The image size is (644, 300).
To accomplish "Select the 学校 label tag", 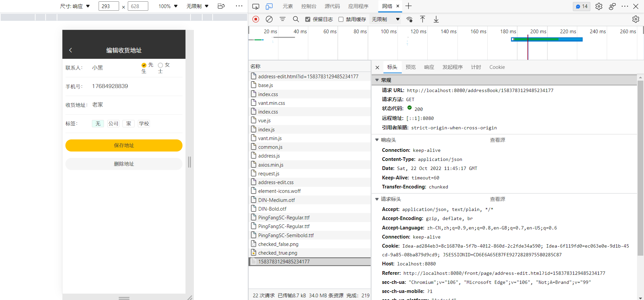I will click(x=144, y=124).
